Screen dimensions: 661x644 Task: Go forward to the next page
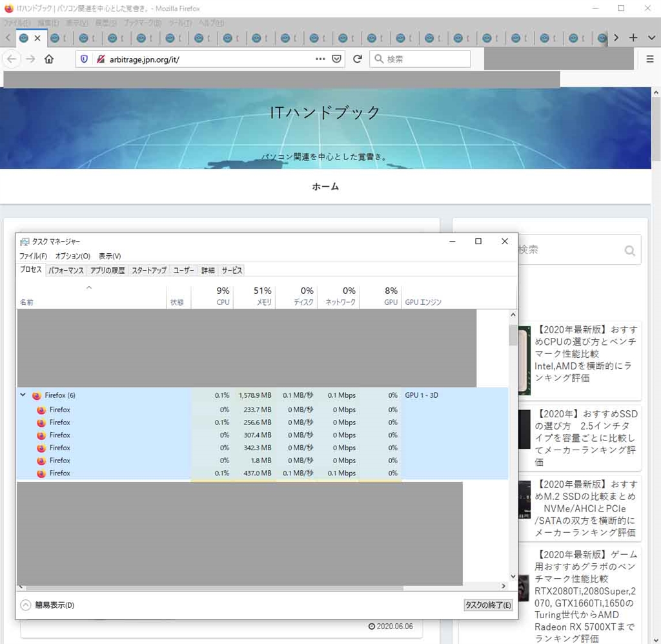pos(30,59)
